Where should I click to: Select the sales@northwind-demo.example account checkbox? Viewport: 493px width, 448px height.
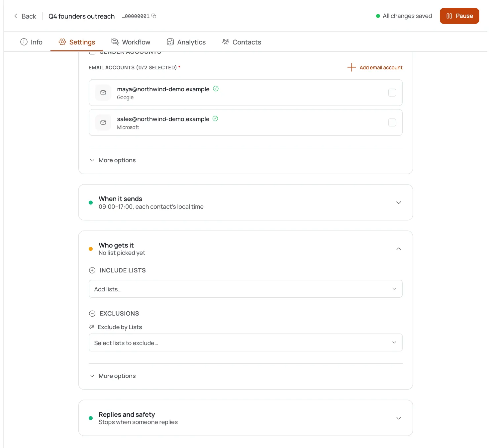tap(392, 122)
